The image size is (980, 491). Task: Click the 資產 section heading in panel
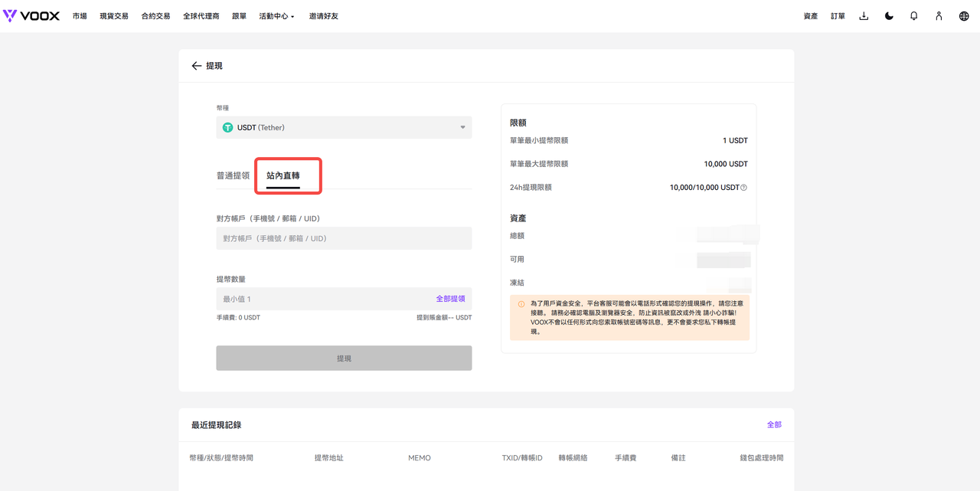click(x=518, y=218)
